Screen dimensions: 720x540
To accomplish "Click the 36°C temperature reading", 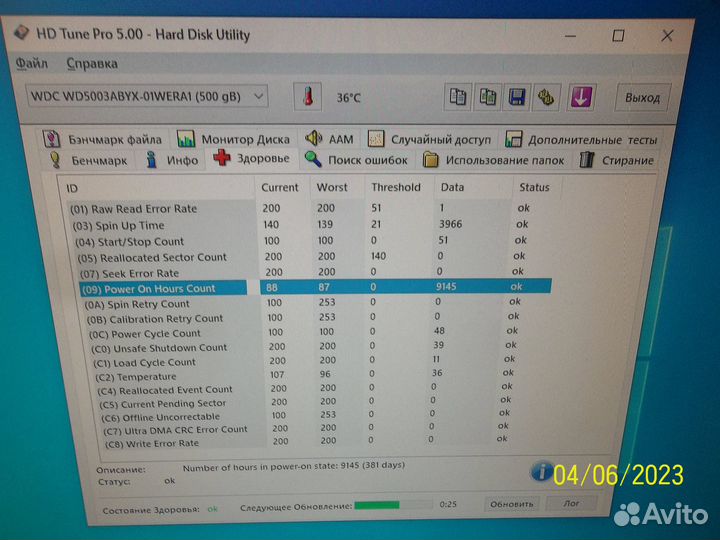I will point(348,98).
